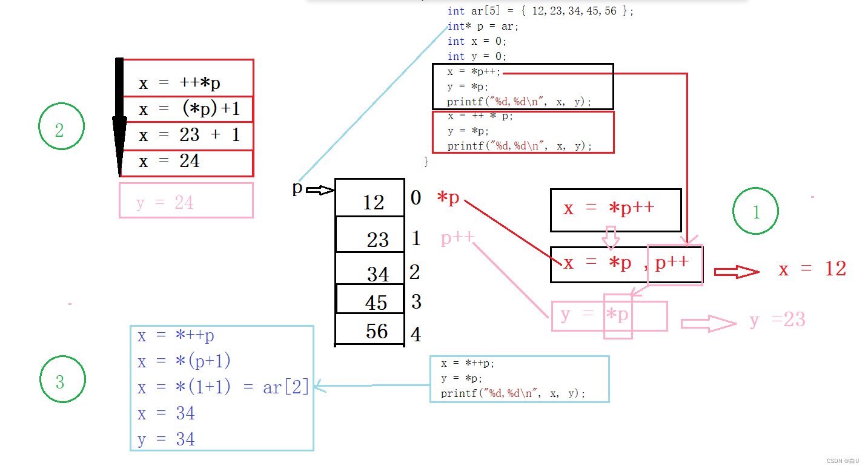This screenshot has height=469, width=868.
Task: Select the text 'x = *(1+1) = ar[2]'
Action: point(223,387)
